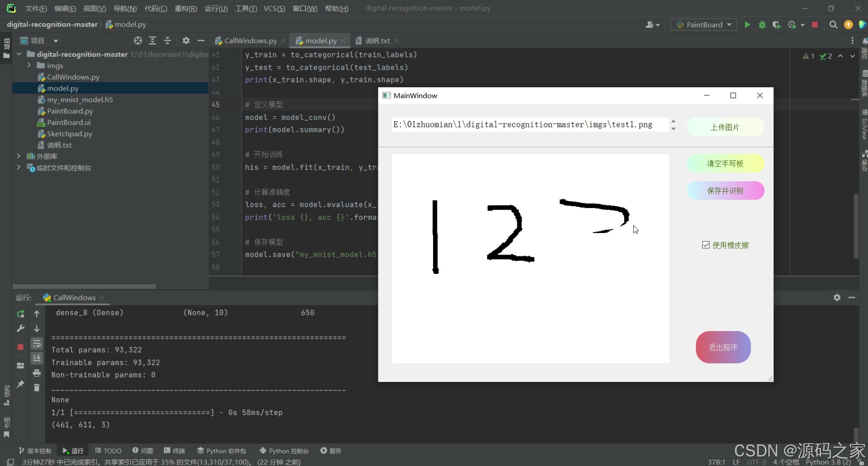Open Run panel settings gear
Viewport: 868px width, 466px height.
click(x=837, y=297)
